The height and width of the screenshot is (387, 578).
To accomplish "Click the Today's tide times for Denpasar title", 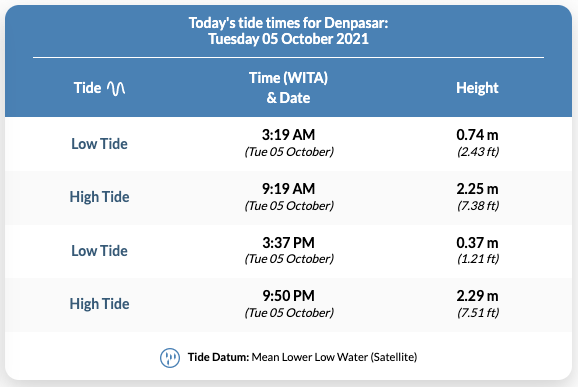I will pos(289,23).
